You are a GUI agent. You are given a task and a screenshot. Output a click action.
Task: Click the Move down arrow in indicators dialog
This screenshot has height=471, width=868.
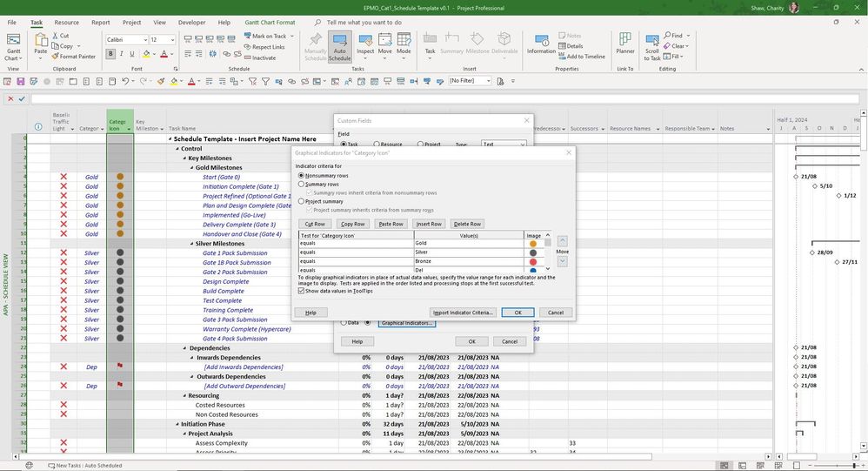pyautogui.click(x=563, y=261)
